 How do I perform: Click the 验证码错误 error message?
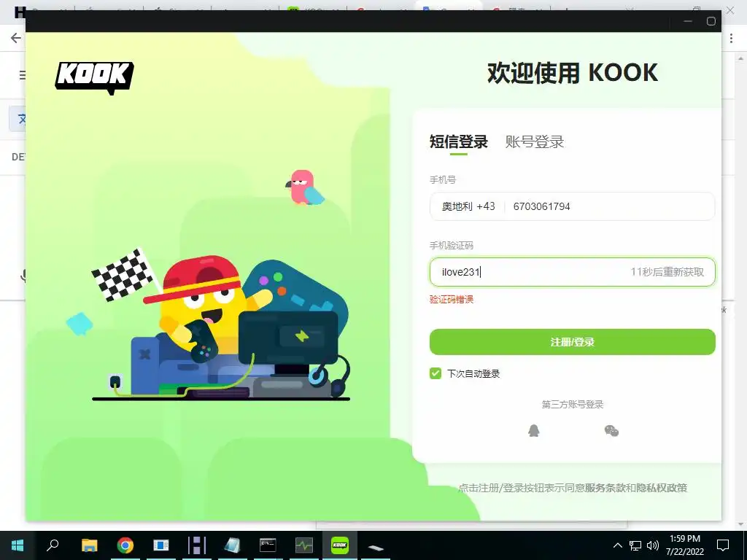coord(451,300)
